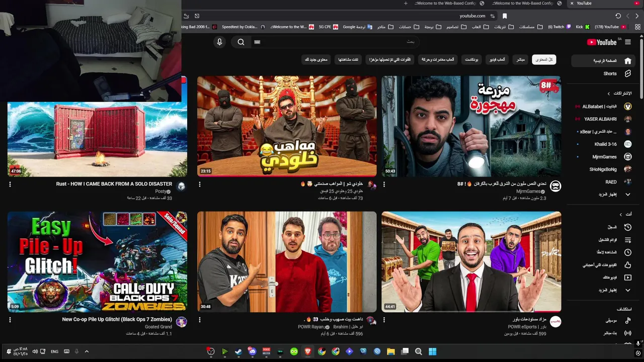Open Music (موسيقى) under Explore

pyautogui.click(x=603, y=320)
